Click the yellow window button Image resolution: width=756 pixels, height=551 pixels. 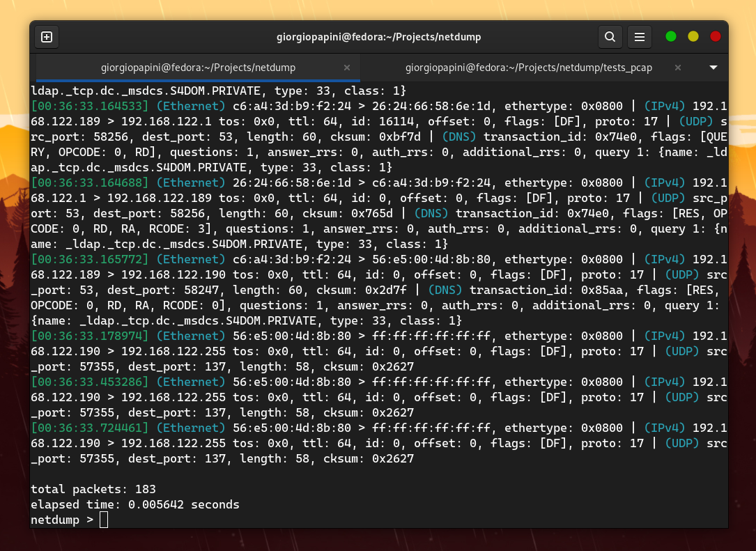693,37
